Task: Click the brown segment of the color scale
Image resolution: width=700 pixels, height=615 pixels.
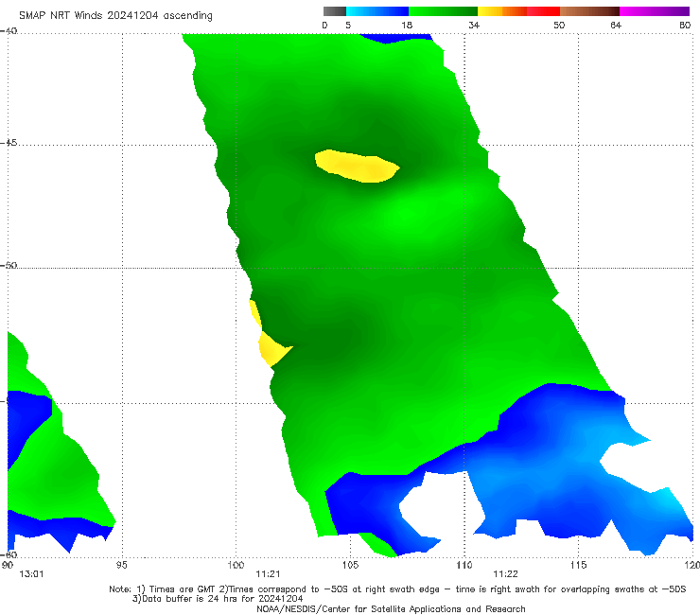Action: click(x=589, y=11)
